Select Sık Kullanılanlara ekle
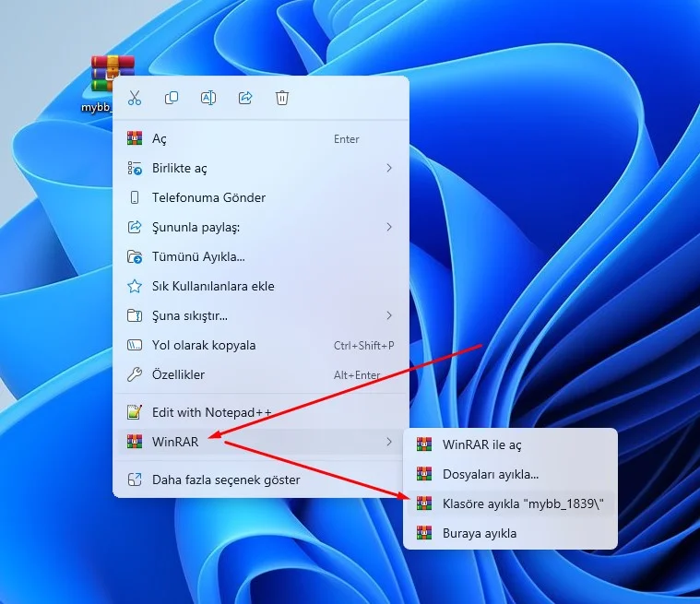The width and height of the screenshot is (700, 604). (x=261, y=286)
